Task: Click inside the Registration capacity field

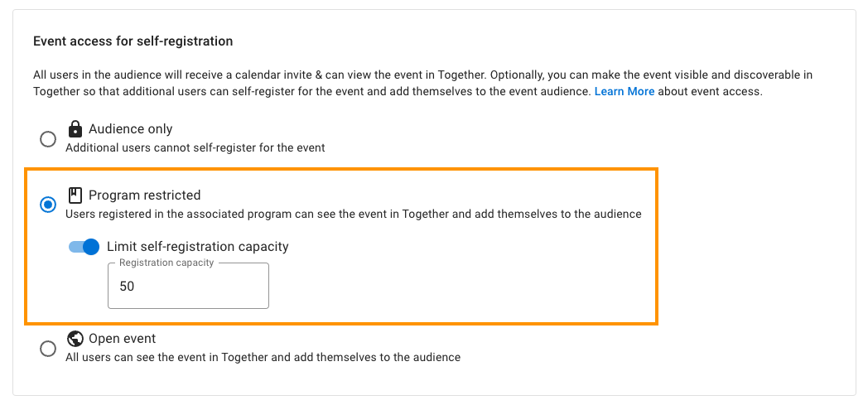Action: (x=188, y=286)
